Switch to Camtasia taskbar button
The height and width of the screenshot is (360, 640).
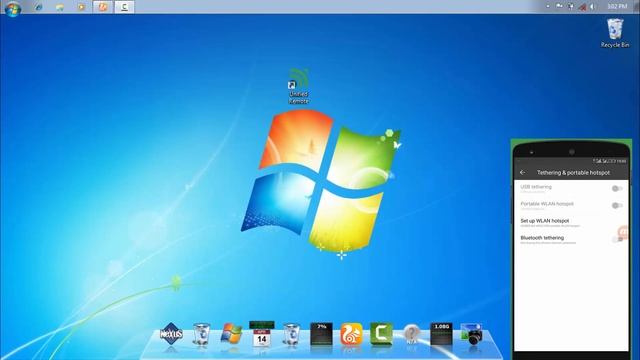124,7
